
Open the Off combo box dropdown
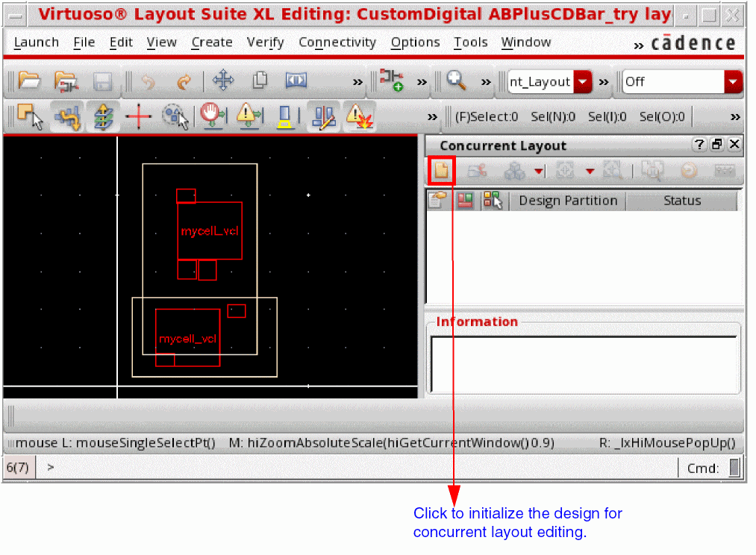click(x=733, y=81)
